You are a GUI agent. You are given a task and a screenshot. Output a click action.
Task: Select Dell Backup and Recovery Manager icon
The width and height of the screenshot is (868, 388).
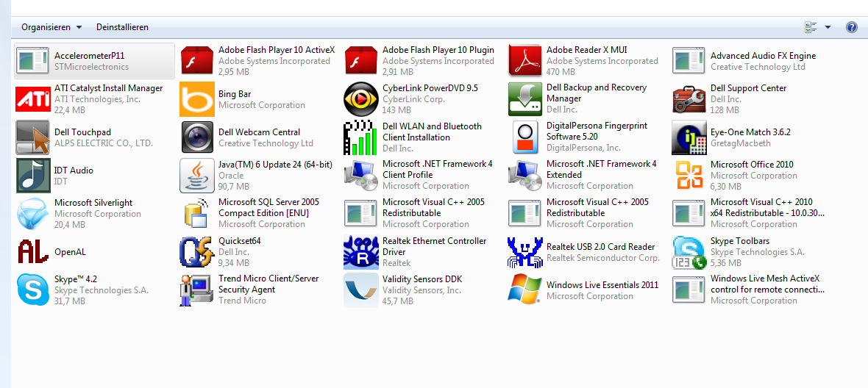(524, 99)
